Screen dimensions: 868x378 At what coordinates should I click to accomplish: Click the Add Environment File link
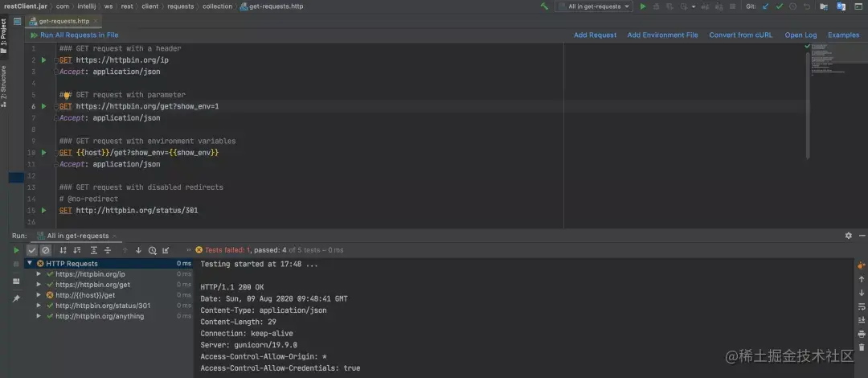[662, 35]
